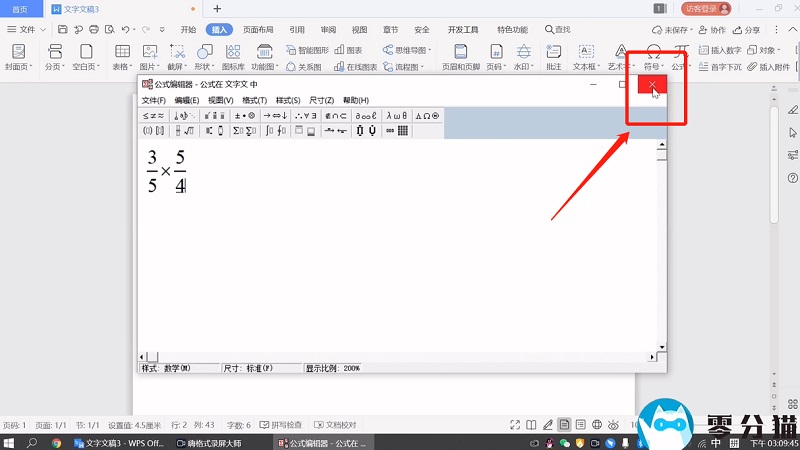
Task: Open the arrow symbols palette (→⇔↓)
Action: coord(275,116)
